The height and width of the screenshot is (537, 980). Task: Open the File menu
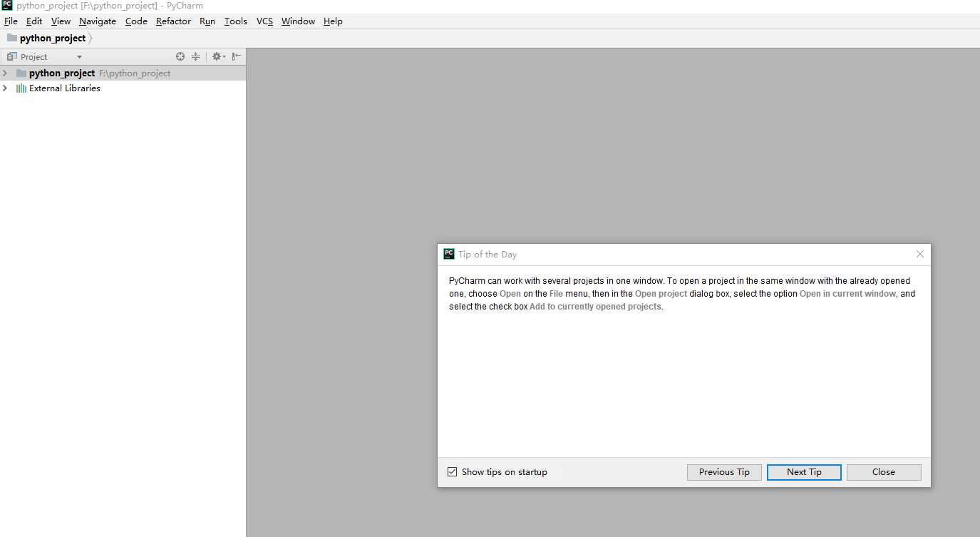11,21
